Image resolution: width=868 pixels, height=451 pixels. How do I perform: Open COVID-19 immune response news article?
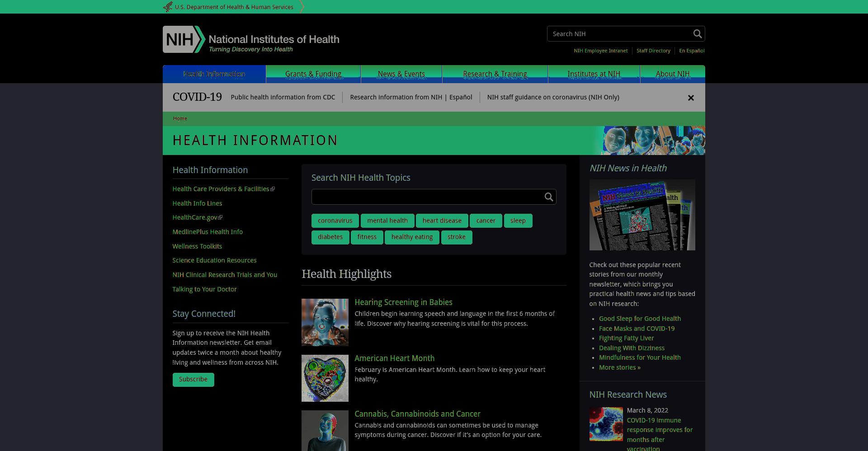[660, 434]
